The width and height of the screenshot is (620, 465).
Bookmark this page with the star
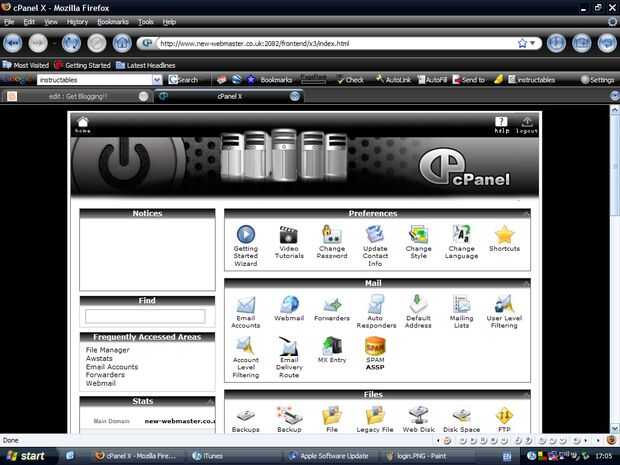522,43
